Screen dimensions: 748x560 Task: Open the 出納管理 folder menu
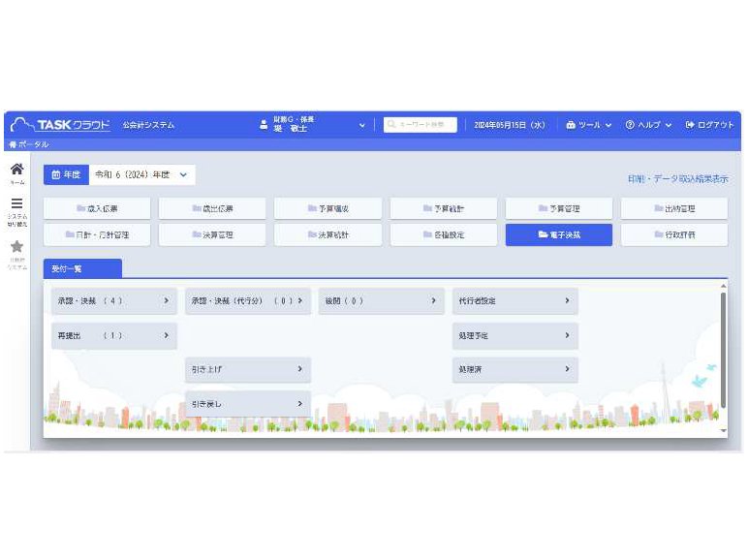674,208
